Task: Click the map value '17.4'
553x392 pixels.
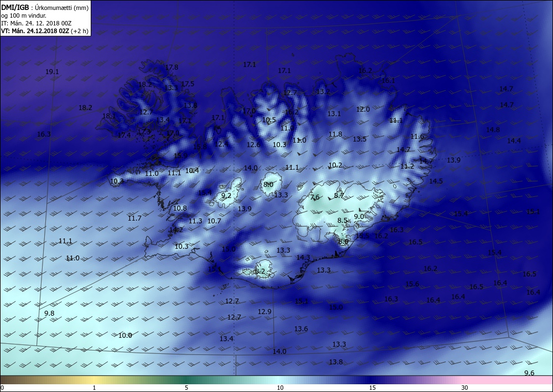Action: point(124,135)
